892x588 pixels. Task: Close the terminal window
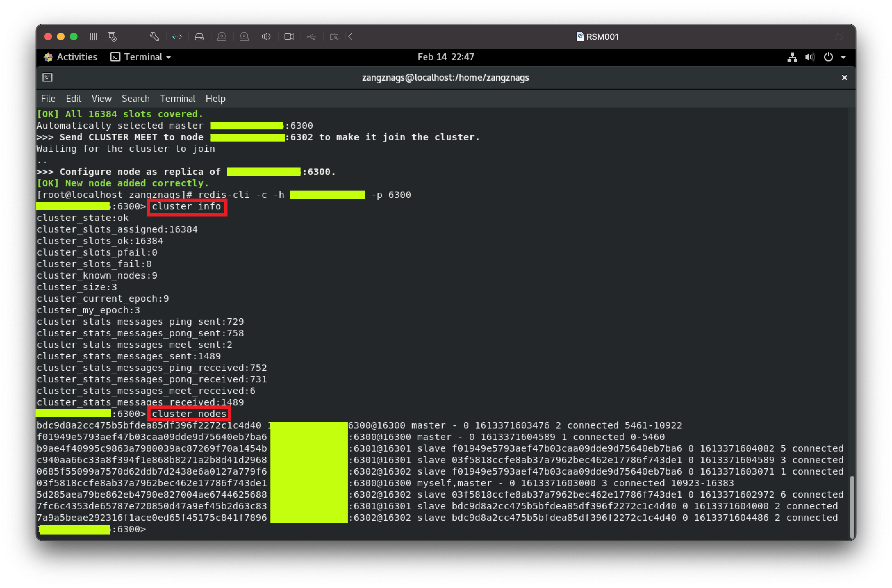pyautogui.click(x=844, y=77)
